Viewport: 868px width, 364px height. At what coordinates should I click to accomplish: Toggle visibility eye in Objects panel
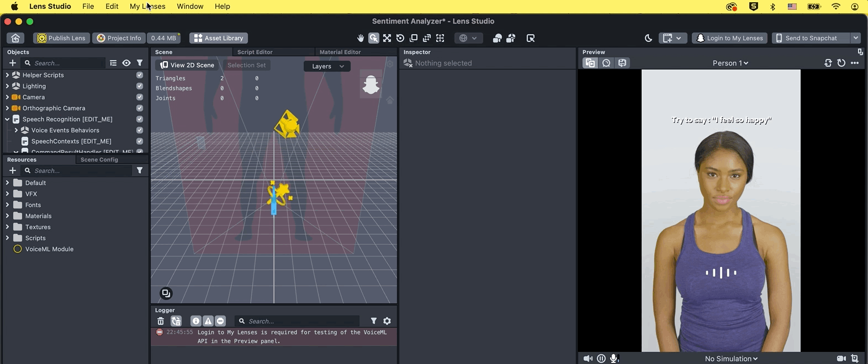click(126, 63)
